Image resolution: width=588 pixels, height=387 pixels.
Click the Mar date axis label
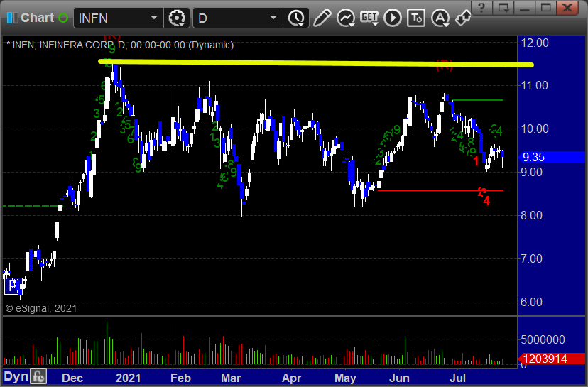point(231,378)
